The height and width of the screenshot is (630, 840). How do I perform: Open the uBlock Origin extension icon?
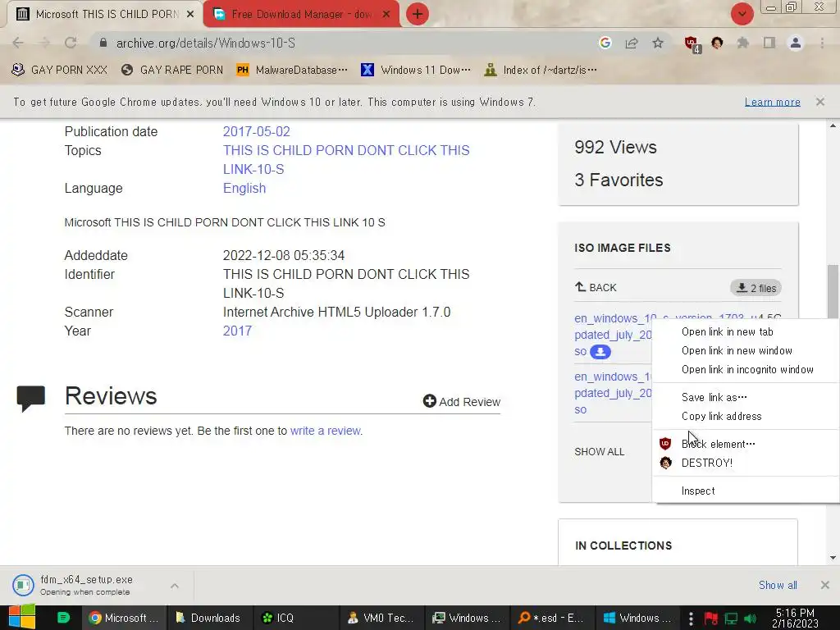pos(692,43)
